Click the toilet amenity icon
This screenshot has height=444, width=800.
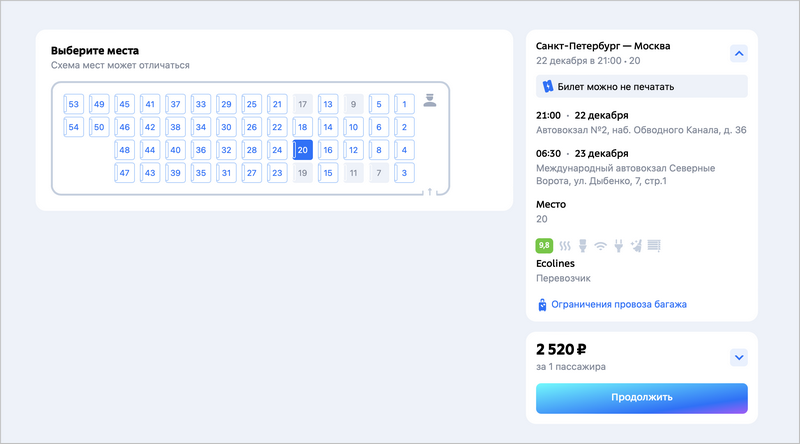point(583,246)
